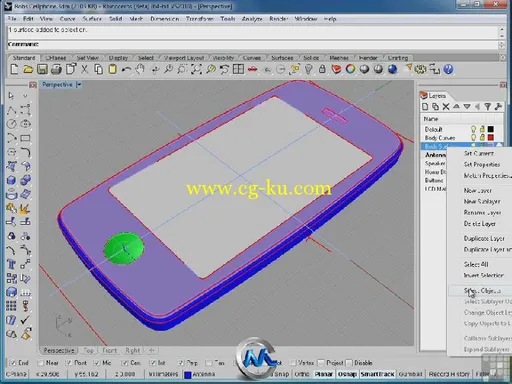Choose Select Objects from context menu
The width and height of the screenshot is (512, 384).
(x=482, y=291)
